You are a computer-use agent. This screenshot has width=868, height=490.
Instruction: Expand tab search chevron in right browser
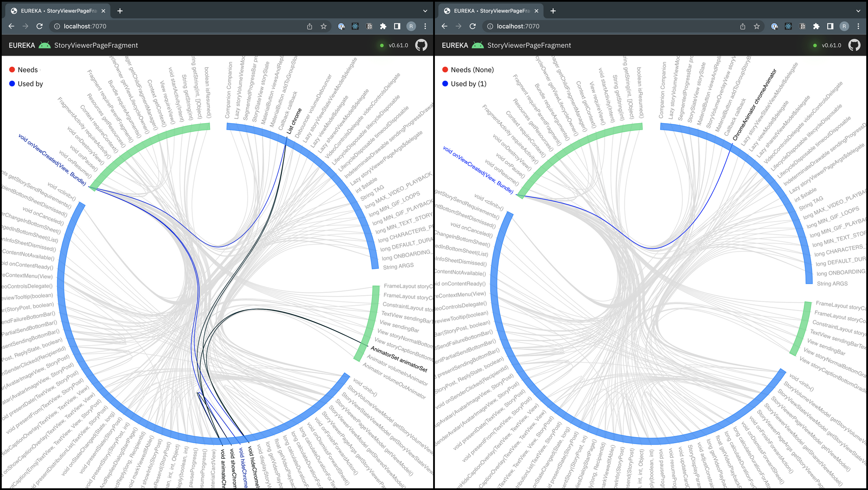coord(858,11)
